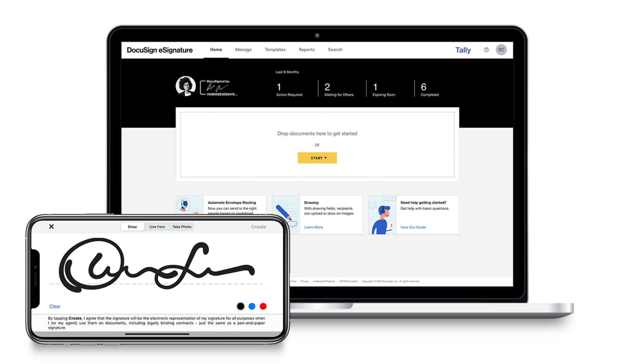643x364 pixels.
Task: Click the Clear signature button
Action: pos(54,306)
